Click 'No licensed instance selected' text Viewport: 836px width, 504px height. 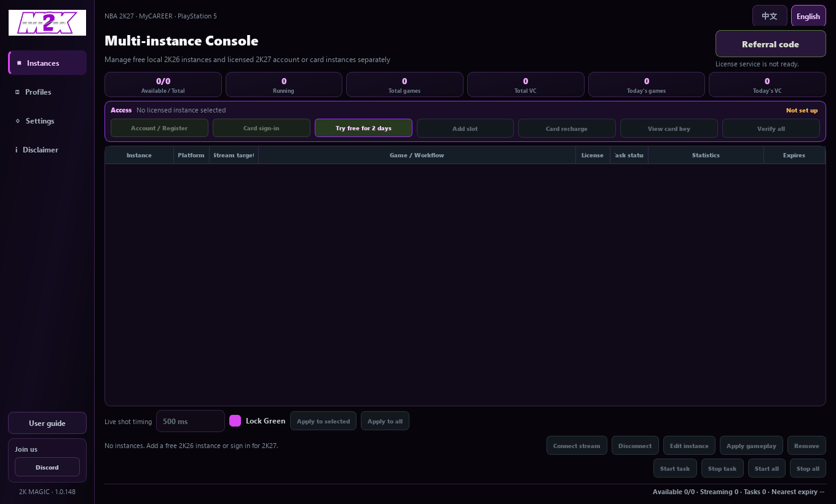pyautogui.click(x=181, y=110)
